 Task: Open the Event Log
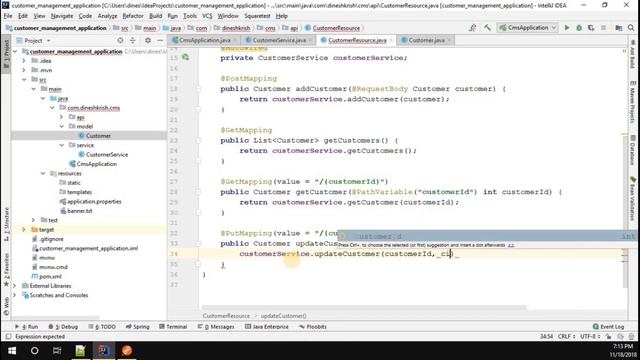(608, 327)
